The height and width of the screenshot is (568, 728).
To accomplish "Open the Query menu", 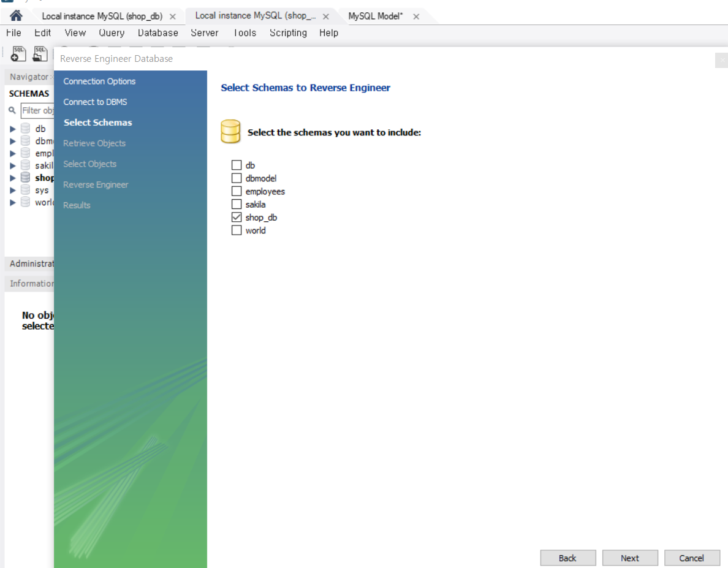I will pyautogui.click(x=112, y=33).
